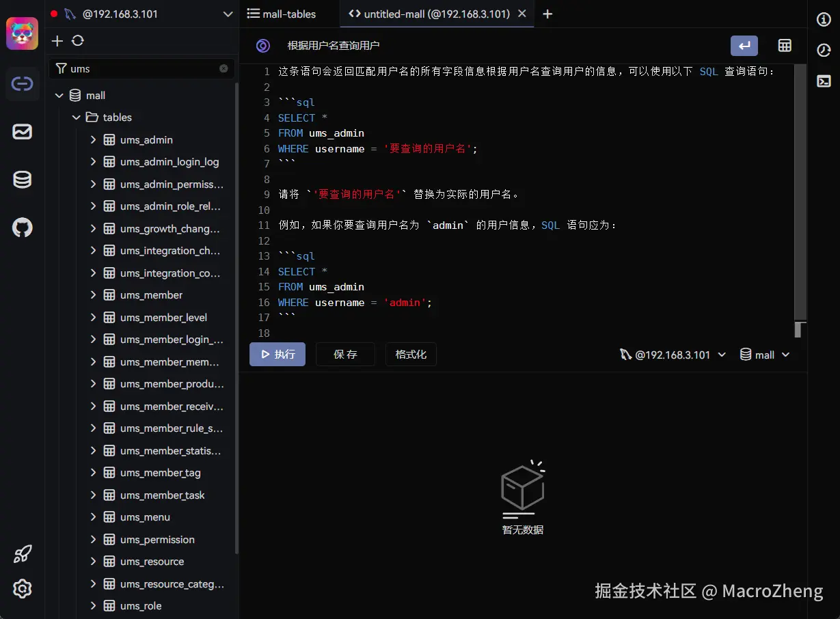
Task: Expand the ums_admin table node
Action: (x=93, y=140)
